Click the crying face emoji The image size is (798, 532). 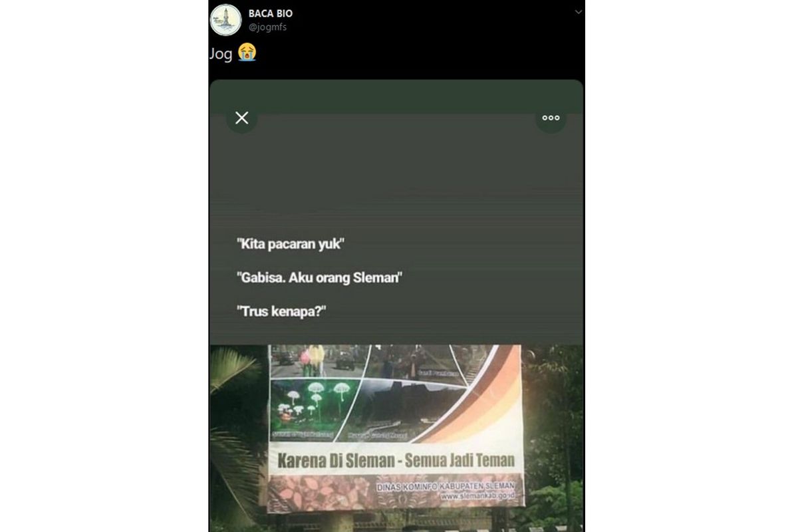(247, 53)
